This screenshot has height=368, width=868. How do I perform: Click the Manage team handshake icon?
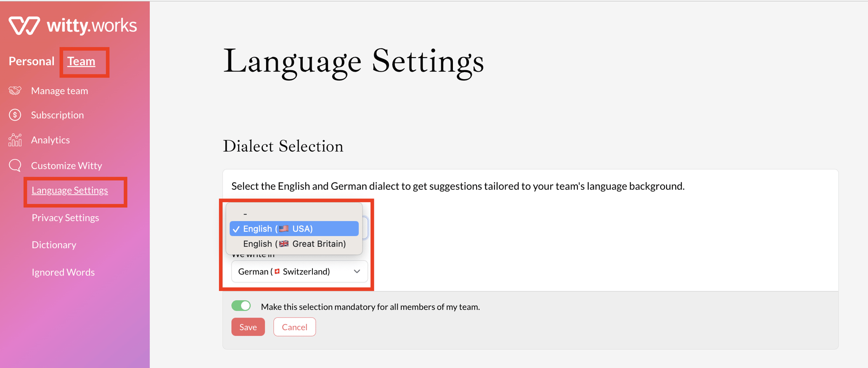(x=15, y=91)
